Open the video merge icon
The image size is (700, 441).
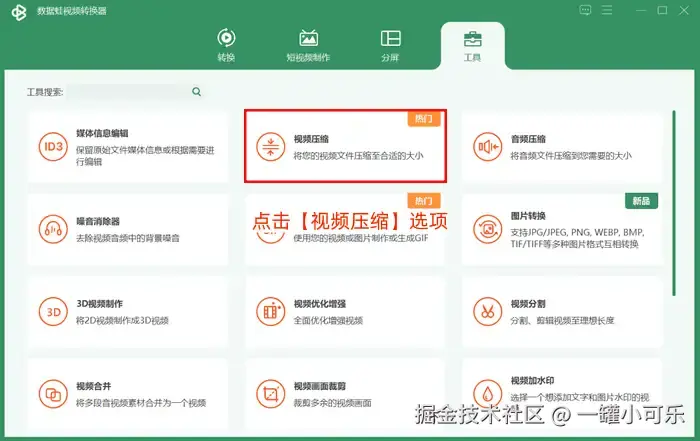point(53,394)
